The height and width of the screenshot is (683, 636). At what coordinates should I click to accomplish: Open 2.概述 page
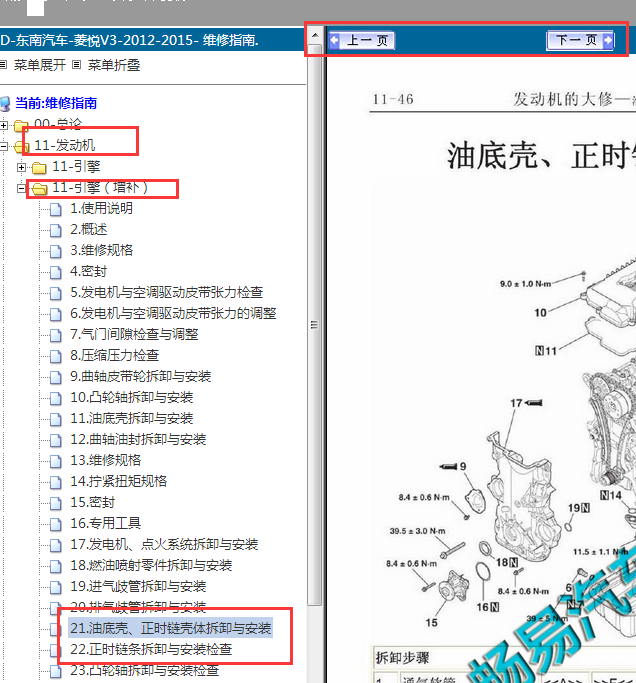click(x=88, y=229)
